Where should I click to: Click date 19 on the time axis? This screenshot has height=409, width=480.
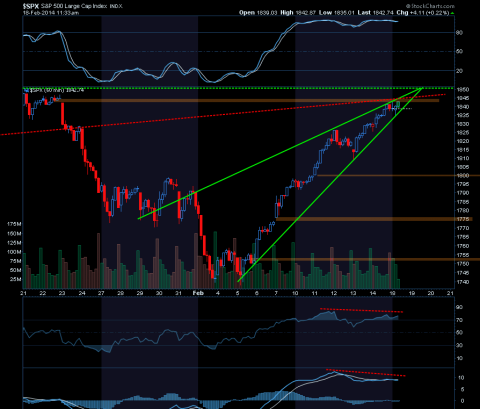point(412,293)
